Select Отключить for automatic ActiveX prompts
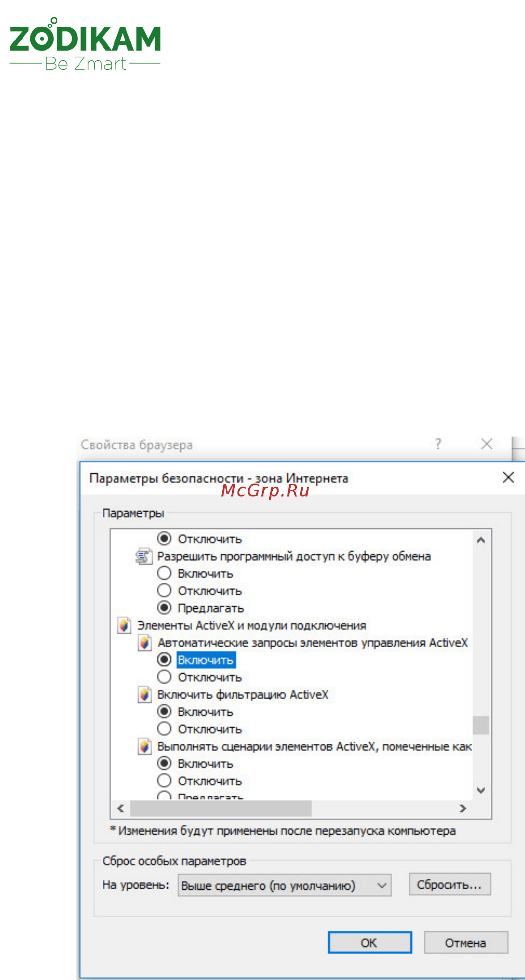 [x=164, y=677]
